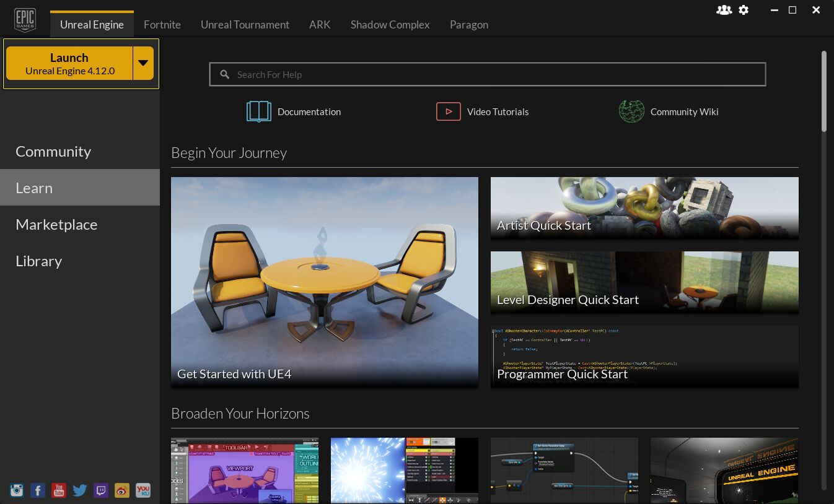Open Community Wiki globe icon
The image size is (834, 504).
631,111
